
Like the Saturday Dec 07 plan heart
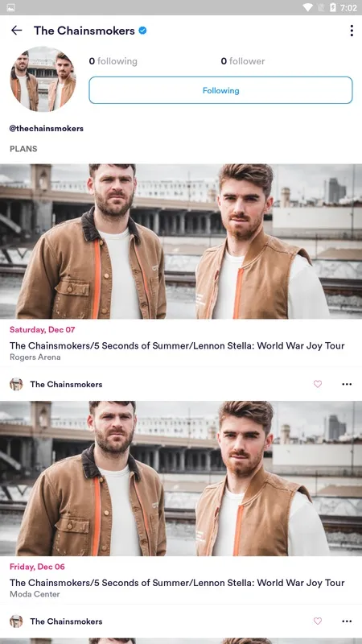point(318,384)
